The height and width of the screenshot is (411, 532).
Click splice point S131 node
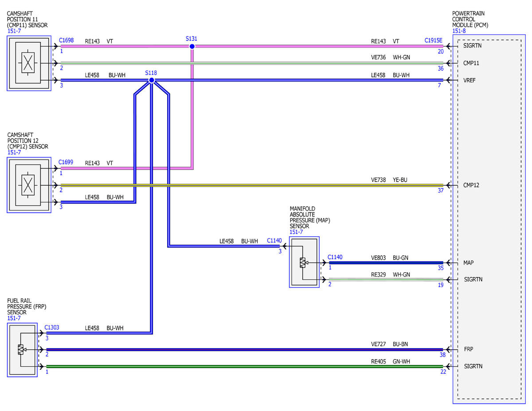point(192,46)
